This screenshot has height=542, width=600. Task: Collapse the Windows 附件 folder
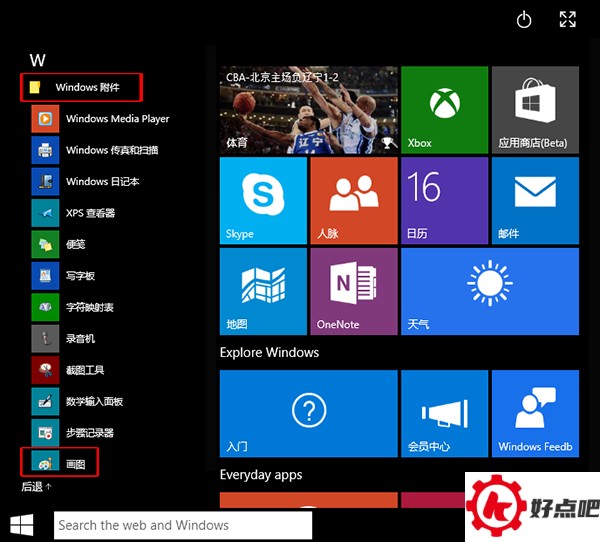click(x=82, y=87)
